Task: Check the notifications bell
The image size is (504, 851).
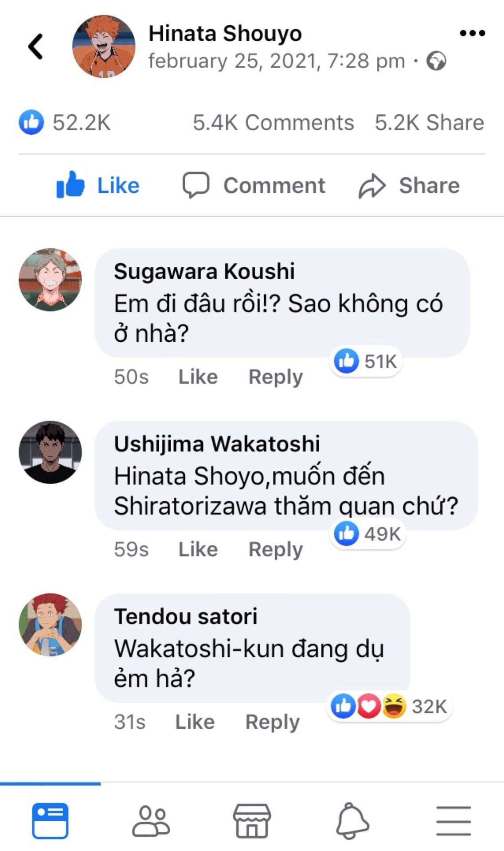Action: [x=352, y=820]
